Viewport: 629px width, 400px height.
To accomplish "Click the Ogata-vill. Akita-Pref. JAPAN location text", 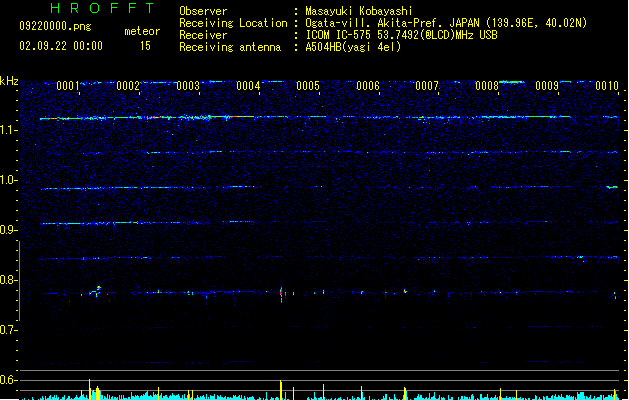I will 446,23.
